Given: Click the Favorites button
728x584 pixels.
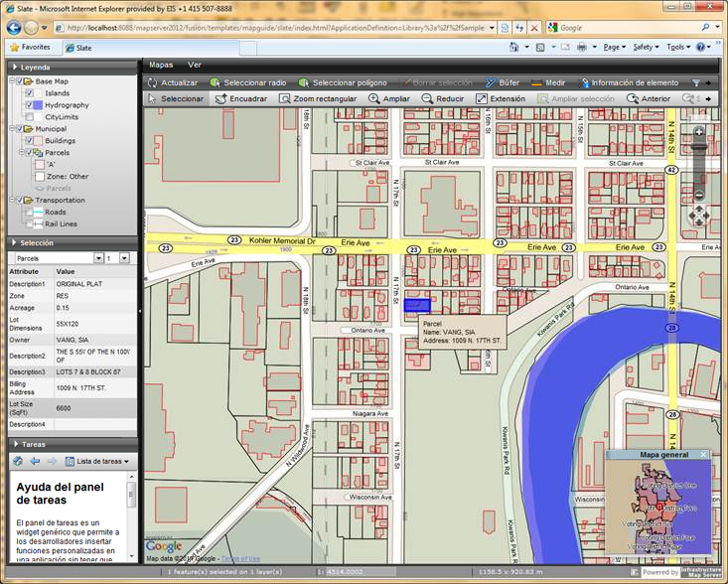Looking at the screenshot, I should click(x=30, y=47).
